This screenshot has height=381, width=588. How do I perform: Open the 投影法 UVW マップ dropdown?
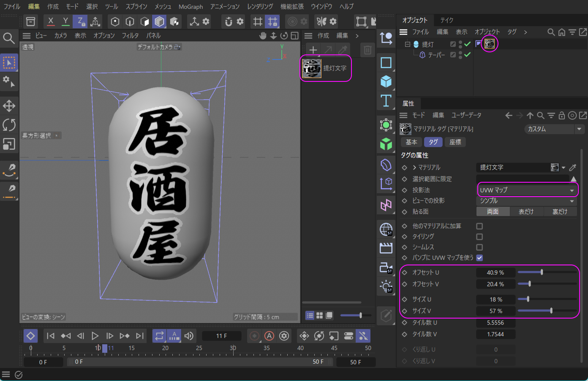click(527, 190)
